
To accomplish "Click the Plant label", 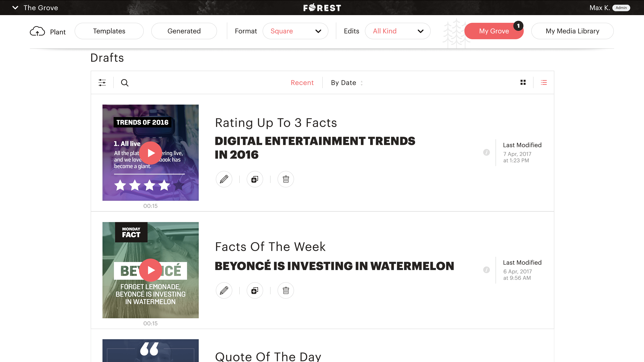I will click(58, 32).
